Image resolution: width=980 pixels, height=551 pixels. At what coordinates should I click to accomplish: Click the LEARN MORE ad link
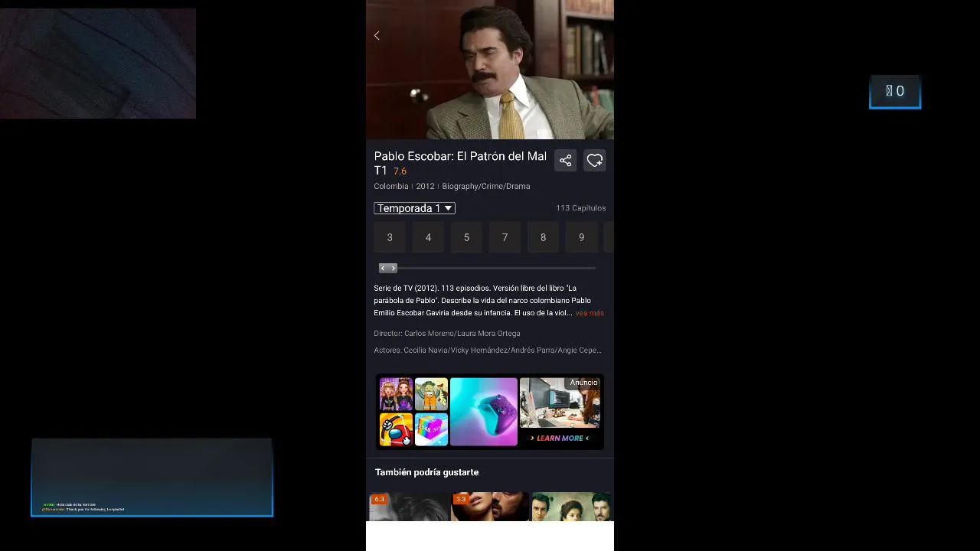(x=560, y=439)
